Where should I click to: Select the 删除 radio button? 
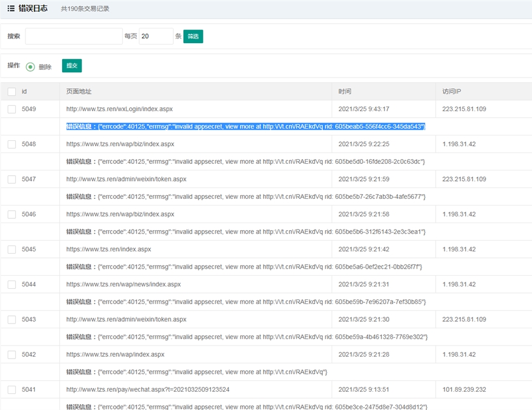(31, 67)
